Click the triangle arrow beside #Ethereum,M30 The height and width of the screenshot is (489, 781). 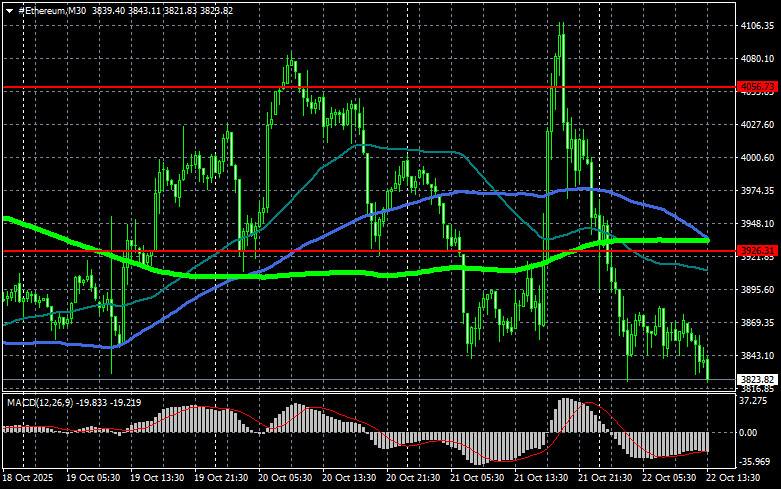[8, 9]
